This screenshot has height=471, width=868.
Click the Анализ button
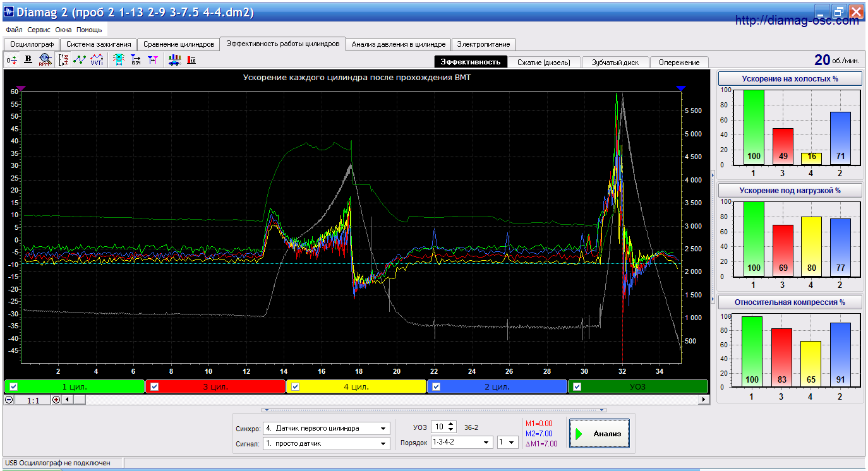pos(599,434)
